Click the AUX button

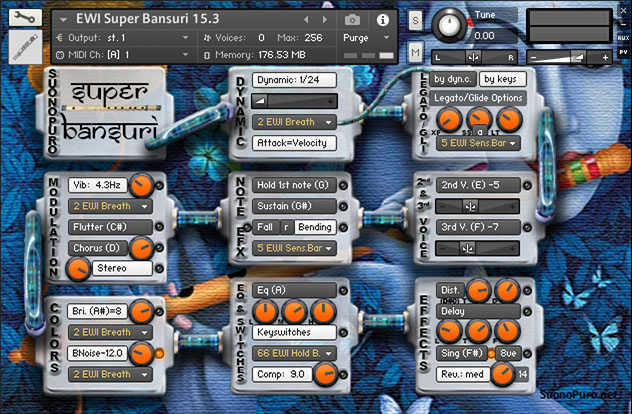click(623, 38)
